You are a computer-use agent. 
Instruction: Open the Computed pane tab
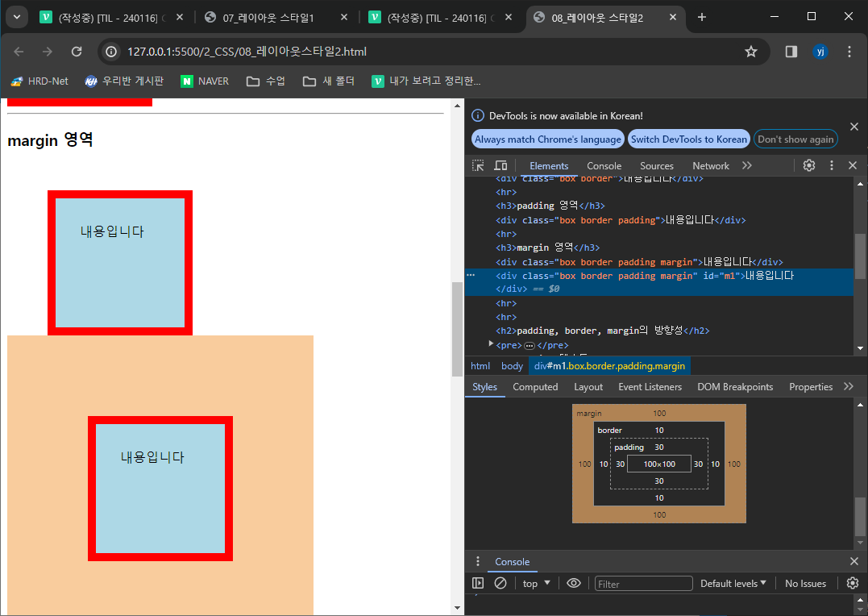pyautogui.click(x=535, y=387)
